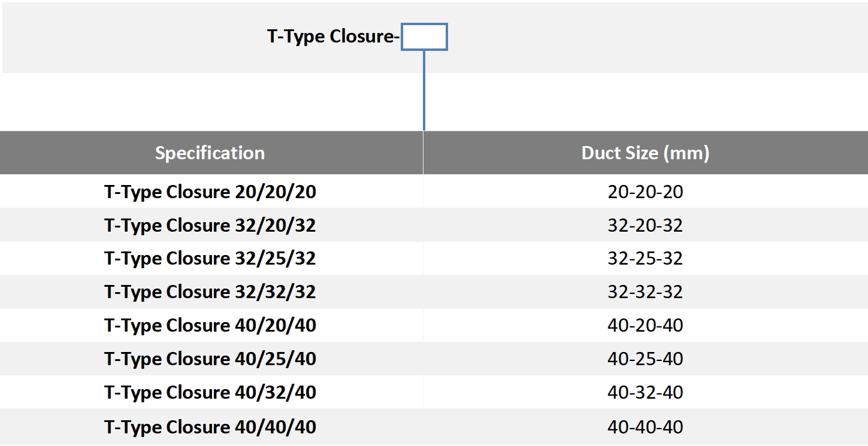This screenshot has height=446, width=868.
Task: Select the Specification column header
Action: (x=210, y=153)
